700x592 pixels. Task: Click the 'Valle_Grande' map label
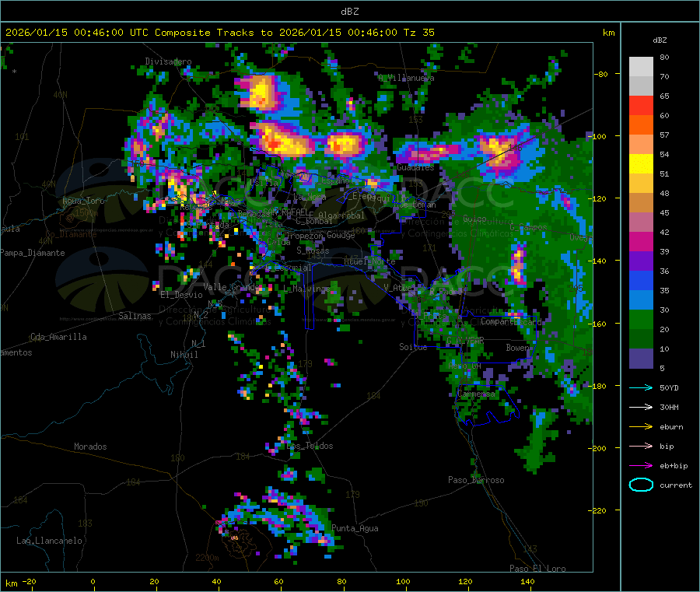pos(231,287)
